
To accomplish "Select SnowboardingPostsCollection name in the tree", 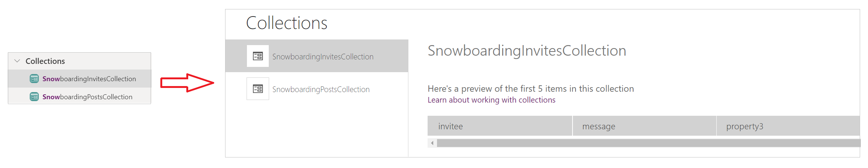I will tap(87, 97).
